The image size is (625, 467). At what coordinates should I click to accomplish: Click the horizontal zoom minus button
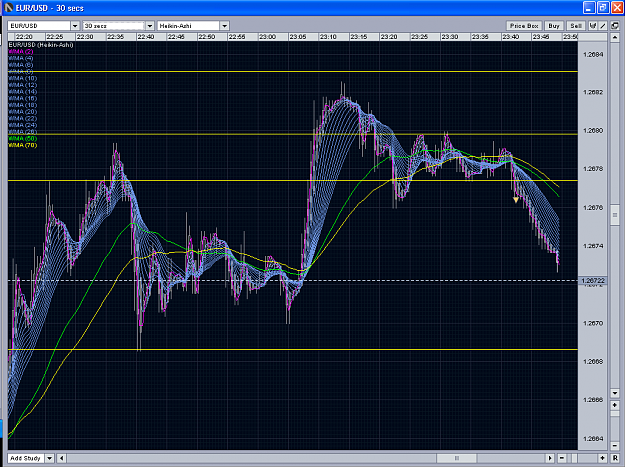click(x=562, y=458)
